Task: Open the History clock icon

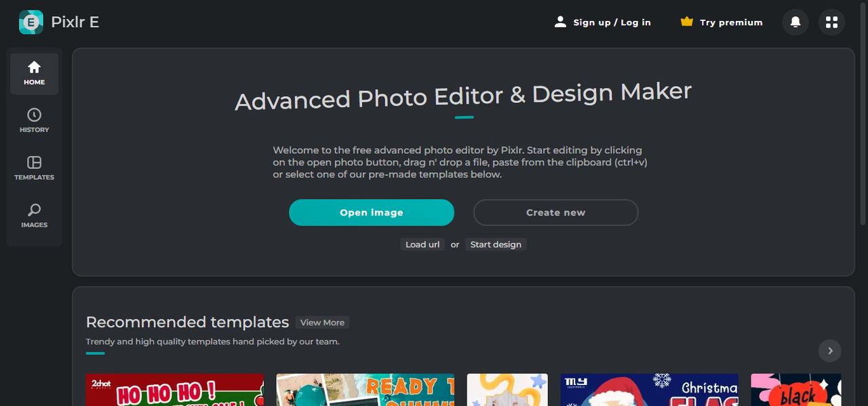Action: click(x=34, y=115)
